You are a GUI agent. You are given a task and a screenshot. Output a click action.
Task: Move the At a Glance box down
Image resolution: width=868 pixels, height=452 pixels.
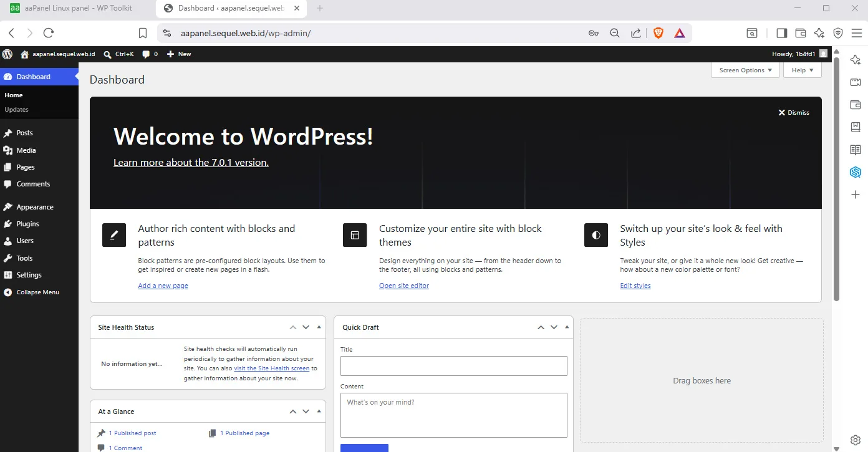click(x=306, y=411)
